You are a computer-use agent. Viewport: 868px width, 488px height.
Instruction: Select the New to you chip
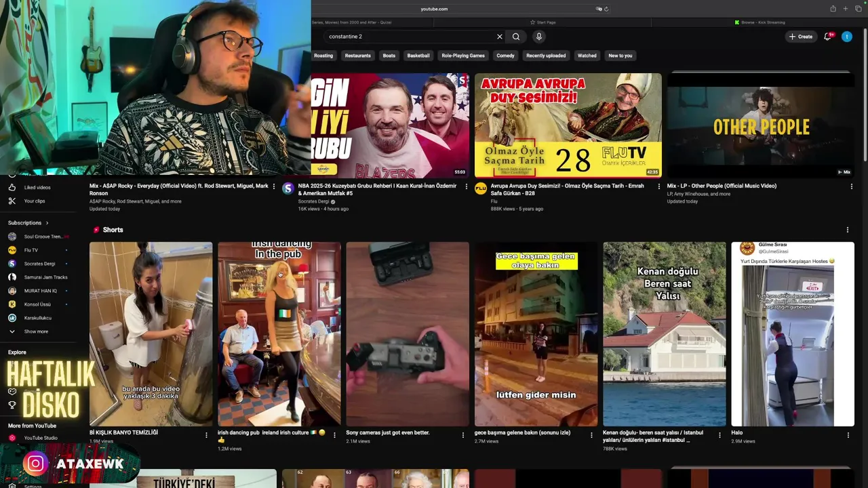pos(620,56)
